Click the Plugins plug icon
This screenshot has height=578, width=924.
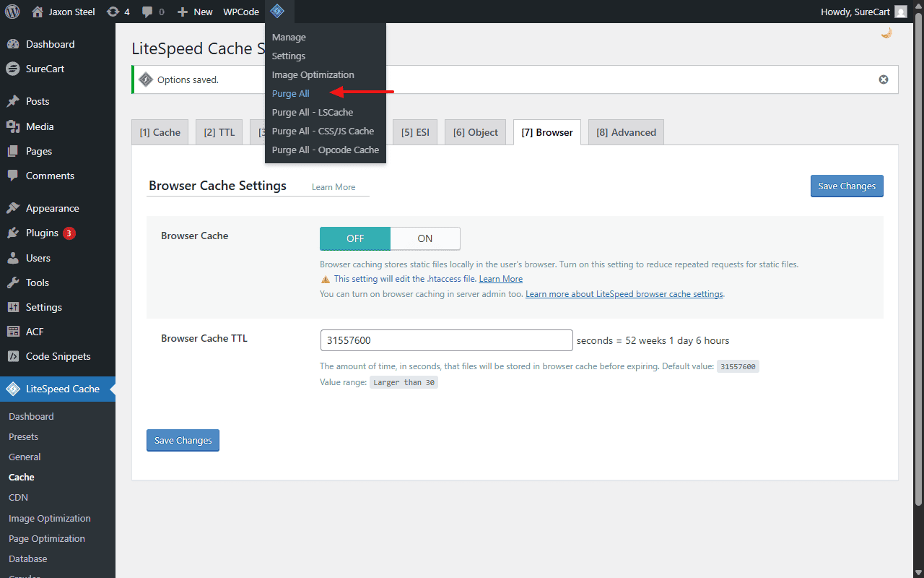[x=13, y=233]
